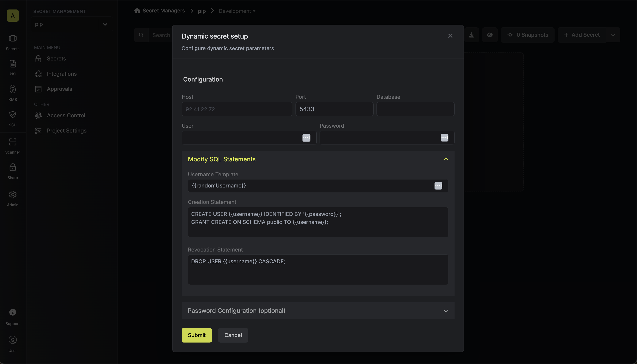Open the Admin gear section
Image resolution: width=637 pixels, height=364 pixels.
pos(12,199)
